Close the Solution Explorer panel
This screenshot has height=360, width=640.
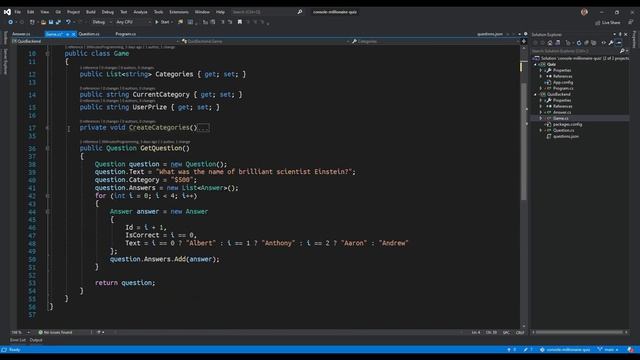coord(626,34)
